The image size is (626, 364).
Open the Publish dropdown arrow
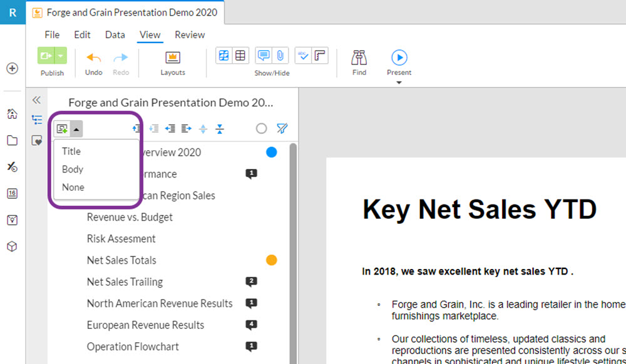coord(60,56)
